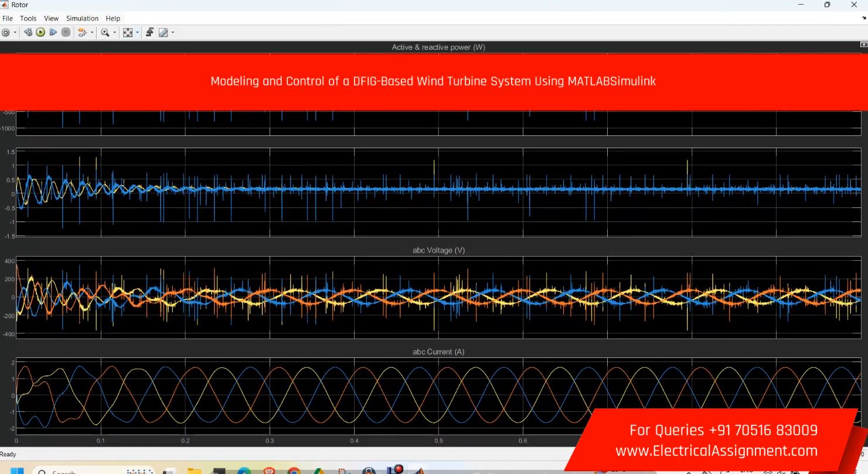
Task: Expand the Configuration Properties dropdown arrow
Action: click(15, 33)
